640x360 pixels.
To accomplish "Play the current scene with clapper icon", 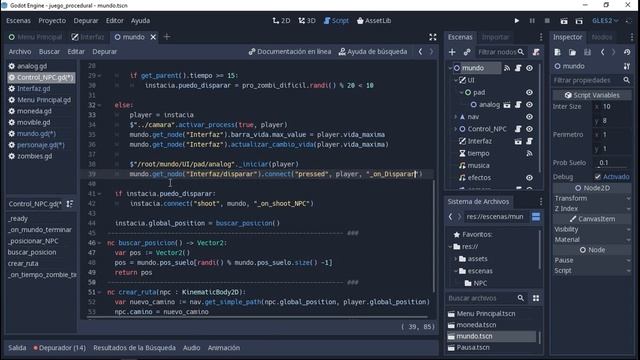I will (564, 21).
